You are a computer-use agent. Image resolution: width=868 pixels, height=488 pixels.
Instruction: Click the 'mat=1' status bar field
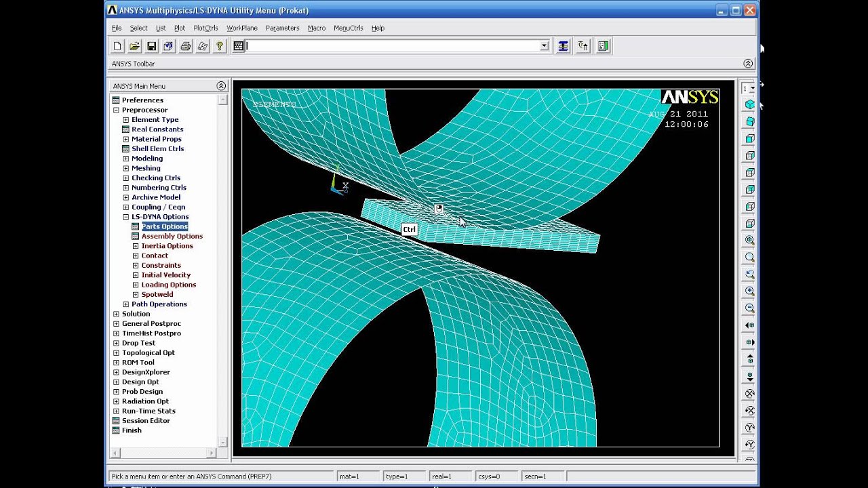point(358,476)
